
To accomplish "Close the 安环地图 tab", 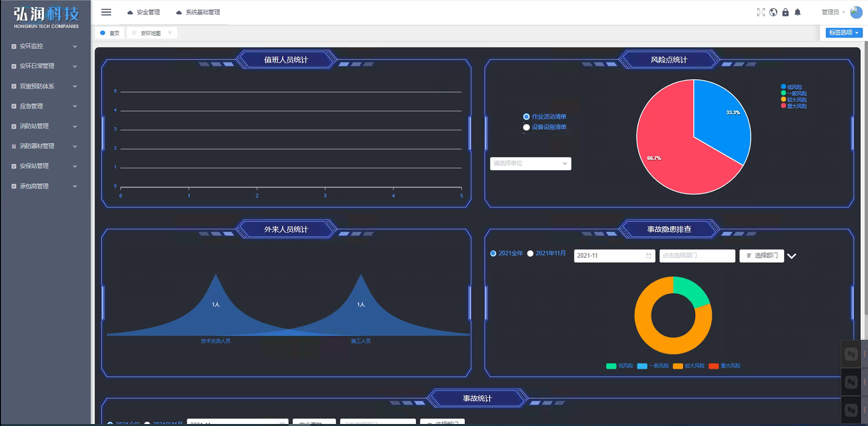I will 170,33.
